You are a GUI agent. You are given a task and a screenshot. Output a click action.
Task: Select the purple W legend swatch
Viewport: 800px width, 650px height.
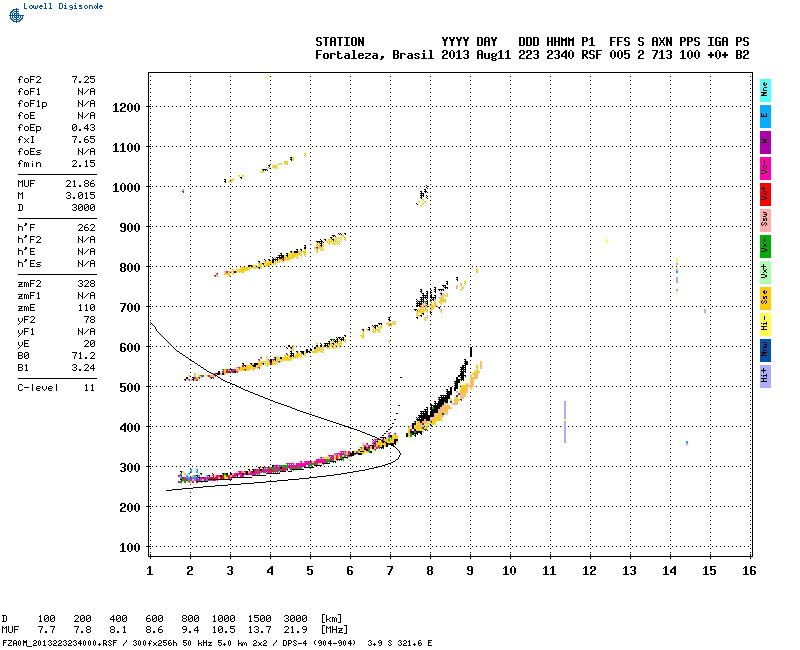tap(765, 142)
